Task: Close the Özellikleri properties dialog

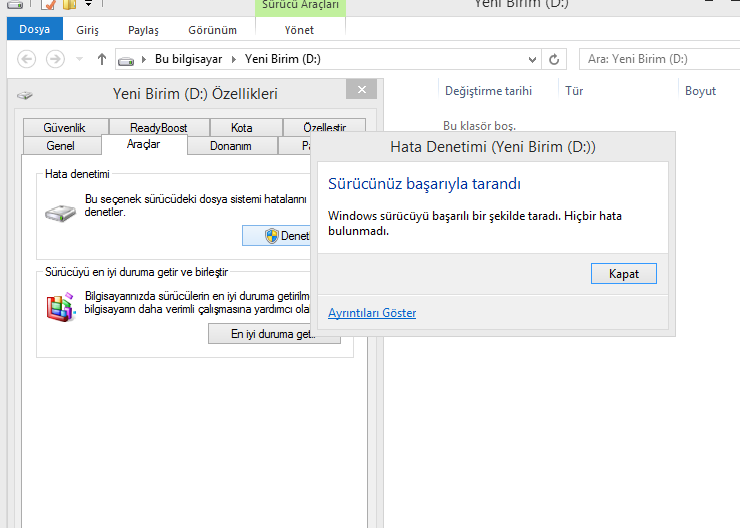Action: [362, 90]
